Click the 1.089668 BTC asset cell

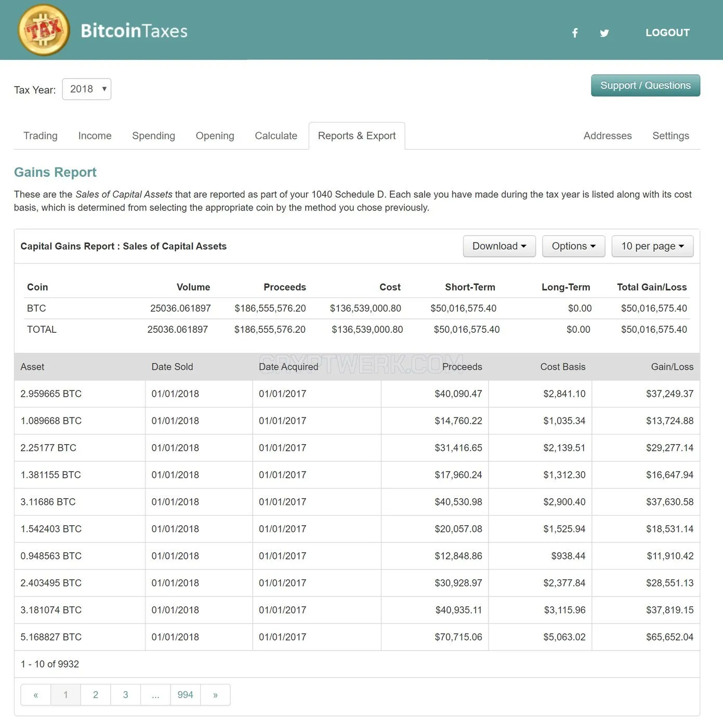point(51,421)
